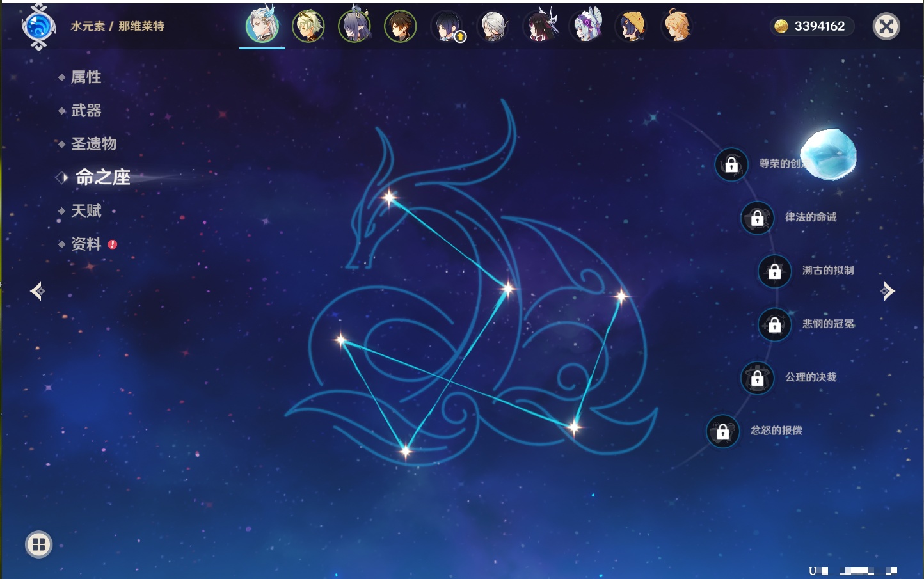Open the 天赋 talents tab
The height and width of the screenshot is (579, 924).
pos(86,210)
